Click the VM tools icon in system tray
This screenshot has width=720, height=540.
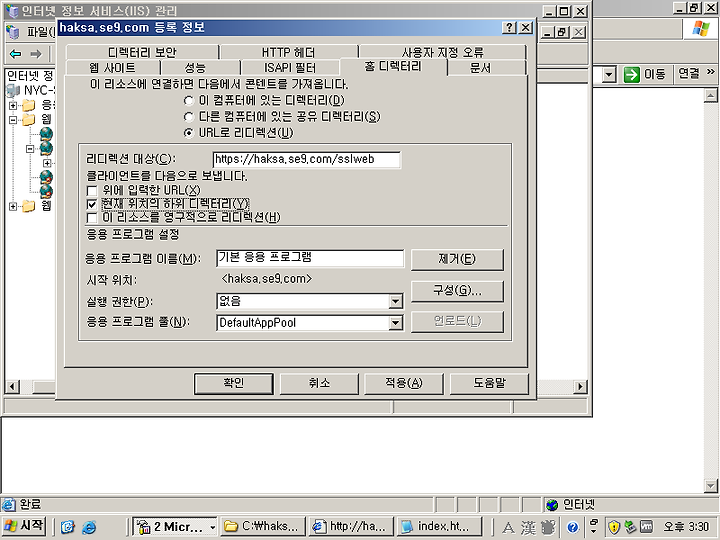pos(646,527)
